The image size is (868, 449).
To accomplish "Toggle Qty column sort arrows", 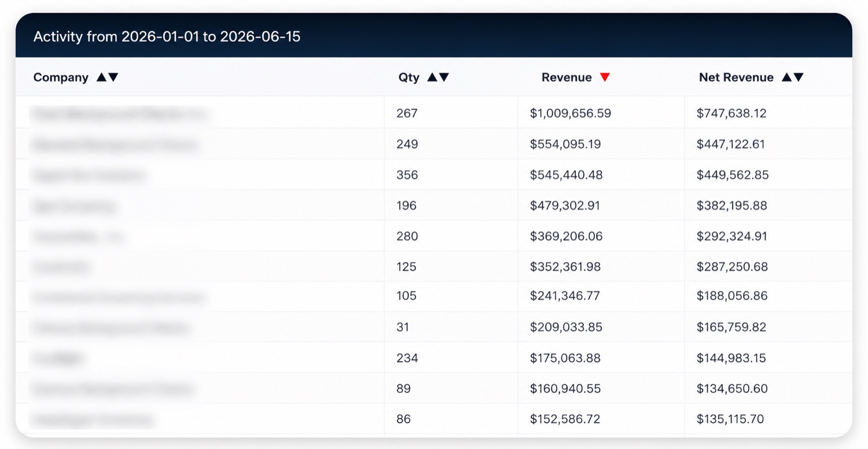I will 438,78.
